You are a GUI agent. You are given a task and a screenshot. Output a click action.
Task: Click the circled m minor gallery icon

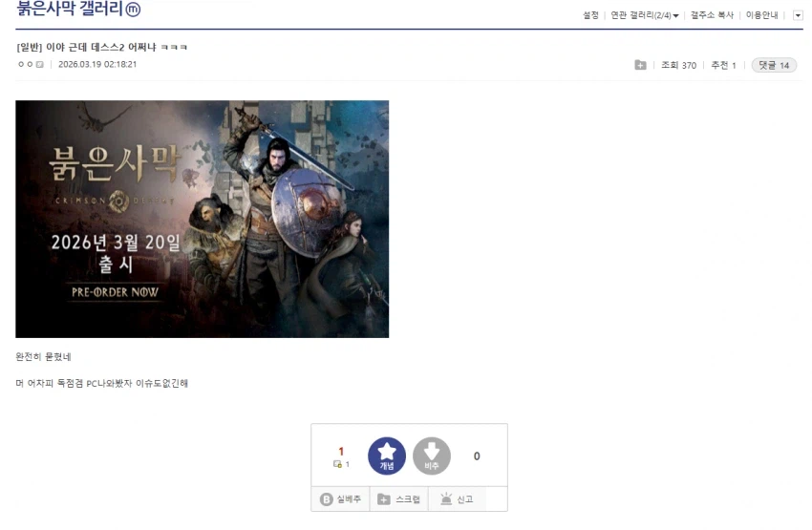pyautogui.click(x=133, y=10)
